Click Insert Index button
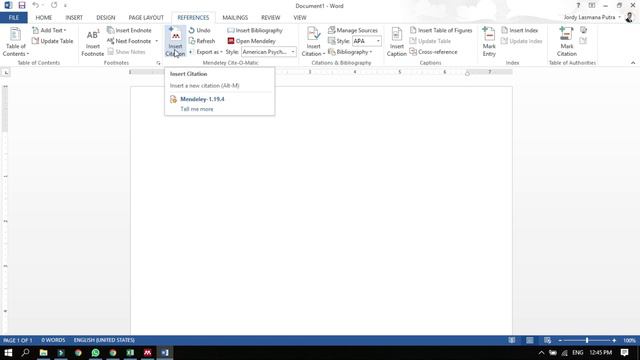This screenshot has height=360, width=640. [520, 30]
